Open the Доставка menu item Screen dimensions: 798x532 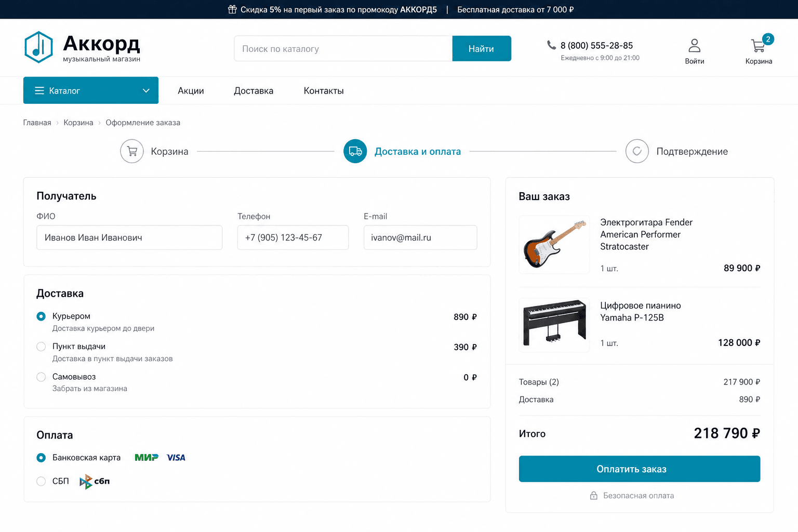click(x=254, y=91)
